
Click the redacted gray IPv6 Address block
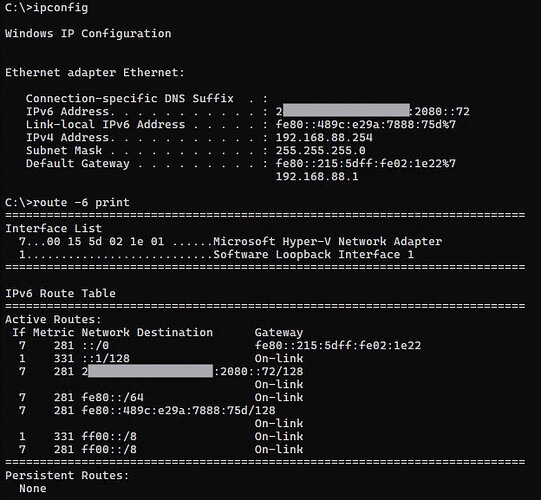point(346,110)
